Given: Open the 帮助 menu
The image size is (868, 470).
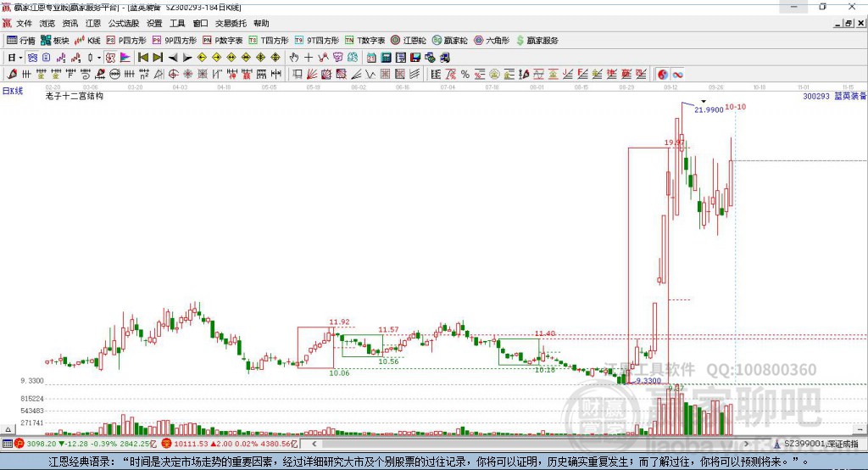Looking at the screenshot, I should (261, 23).
